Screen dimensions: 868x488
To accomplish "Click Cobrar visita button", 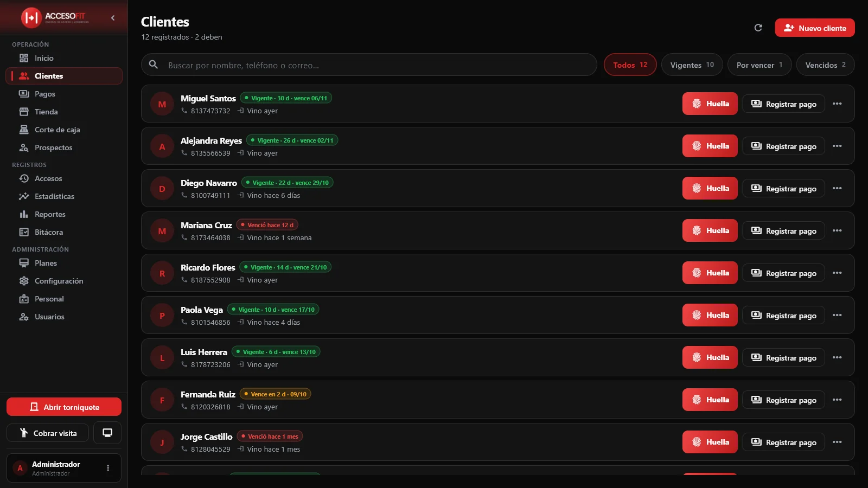I will coord(48,433).
